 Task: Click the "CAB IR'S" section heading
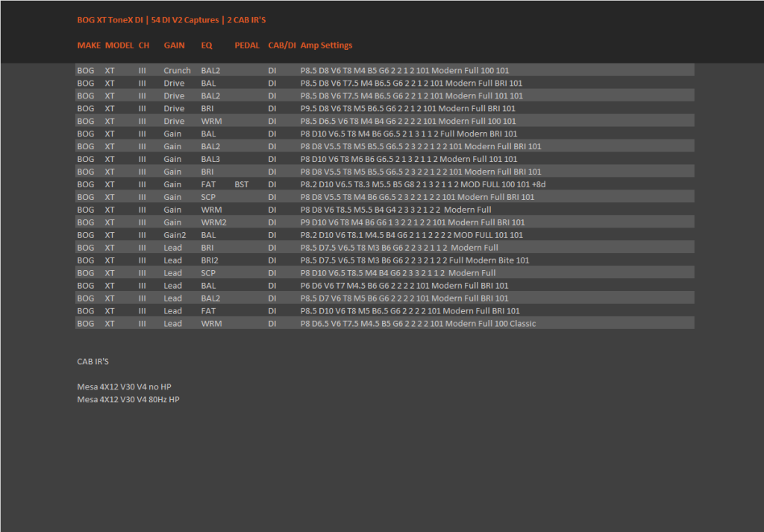93,362
